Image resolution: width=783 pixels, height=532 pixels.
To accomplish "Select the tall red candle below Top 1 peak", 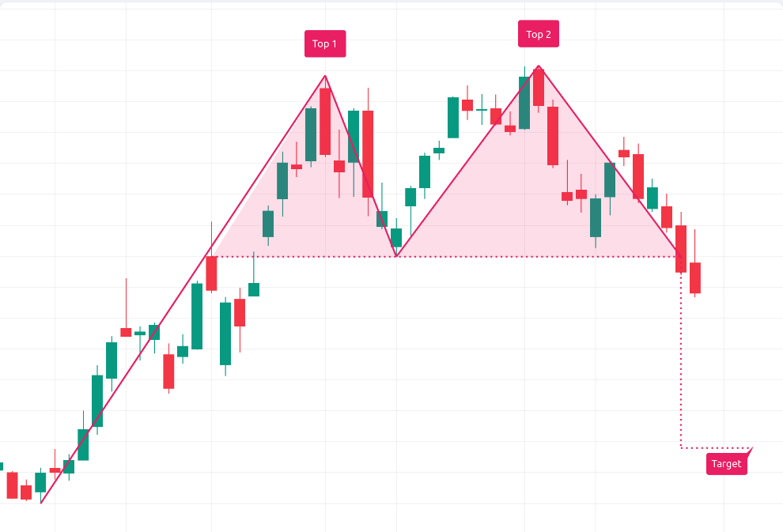I will 325,122.
